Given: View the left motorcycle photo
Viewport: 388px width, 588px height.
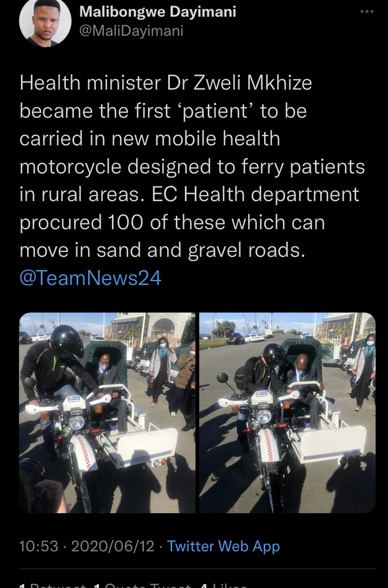Looking at the screenshot, I should click(x=107, y=412).
